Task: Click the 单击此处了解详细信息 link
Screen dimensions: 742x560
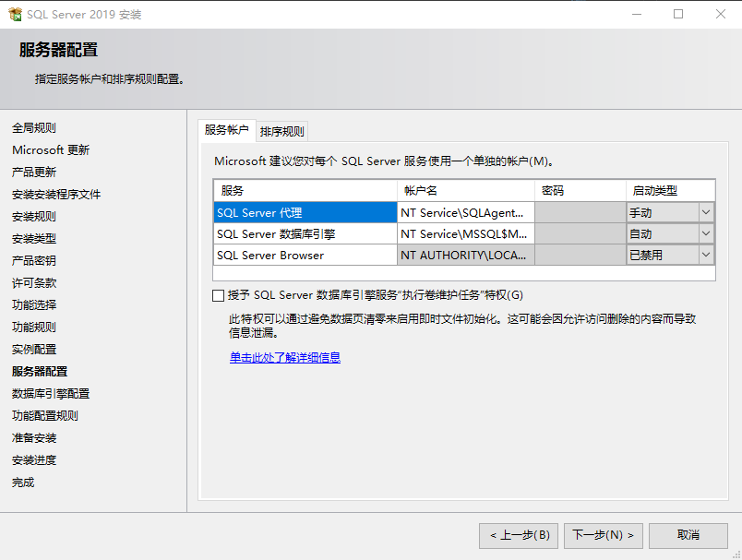Action: coord(285,358)
